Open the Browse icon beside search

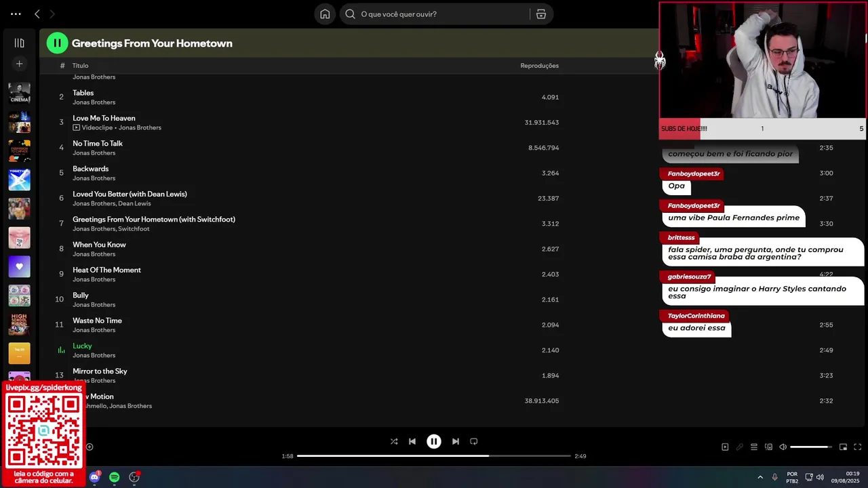coord(541,14)
